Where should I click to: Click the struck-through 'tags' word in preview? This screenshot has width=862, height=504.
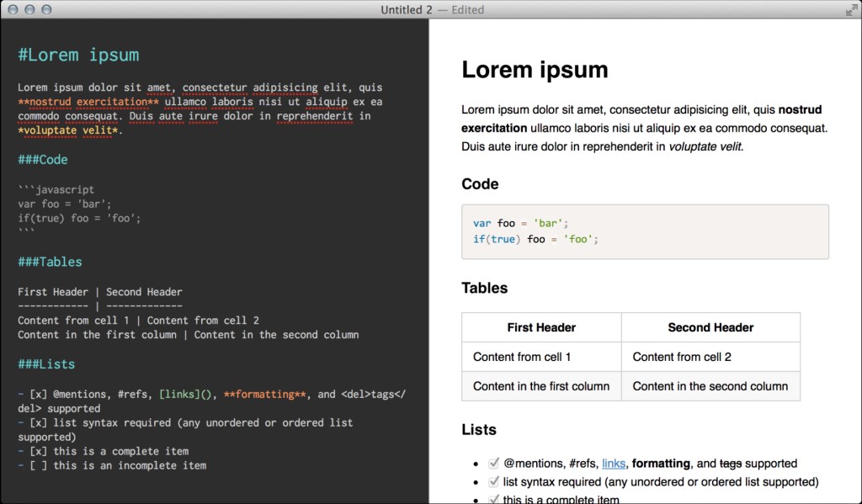(x=731, y=464)
